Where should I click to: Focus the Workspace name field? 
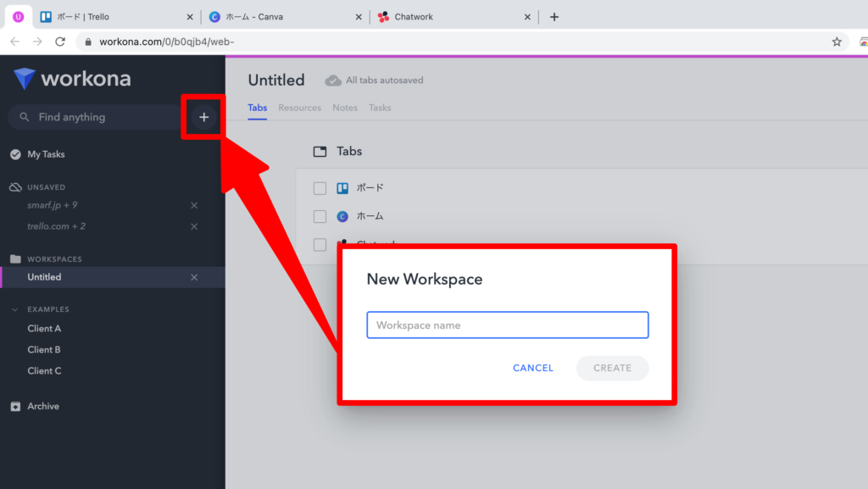[x=508, y=325]
